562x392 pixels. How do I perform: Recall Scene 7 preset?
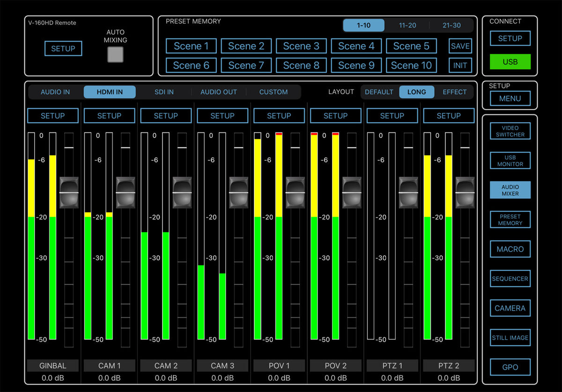click(246, 65)
